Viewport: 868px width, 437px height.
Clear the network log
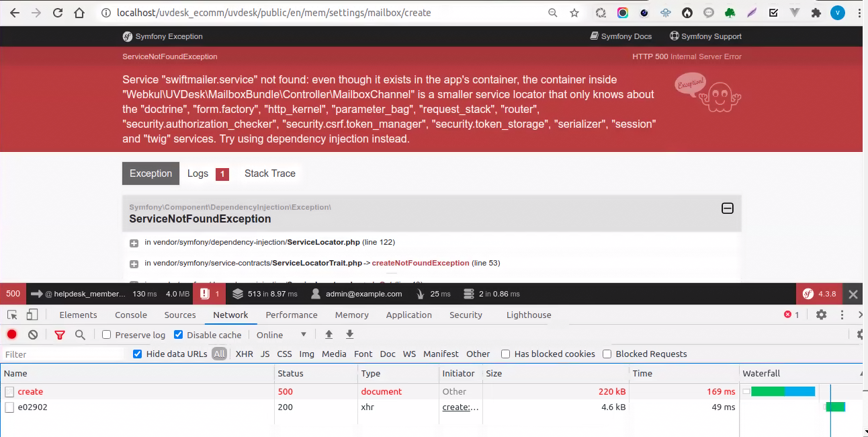[x=33, y=335]
